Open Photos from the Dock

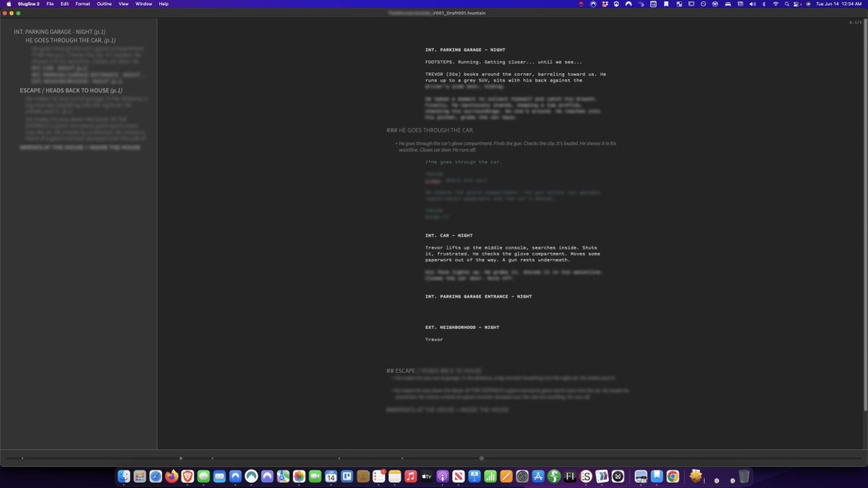point(299,476)
